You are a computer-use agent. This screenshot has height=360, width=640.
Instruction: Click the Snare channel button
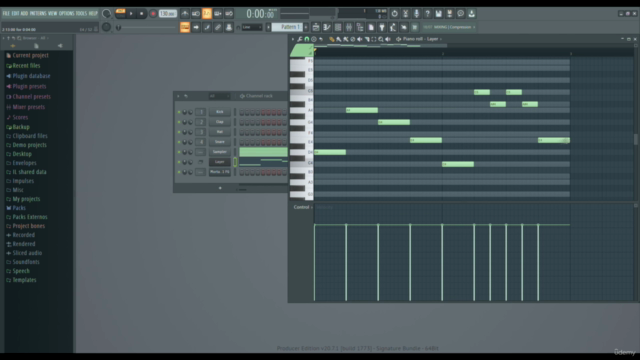tap(220, 142)
